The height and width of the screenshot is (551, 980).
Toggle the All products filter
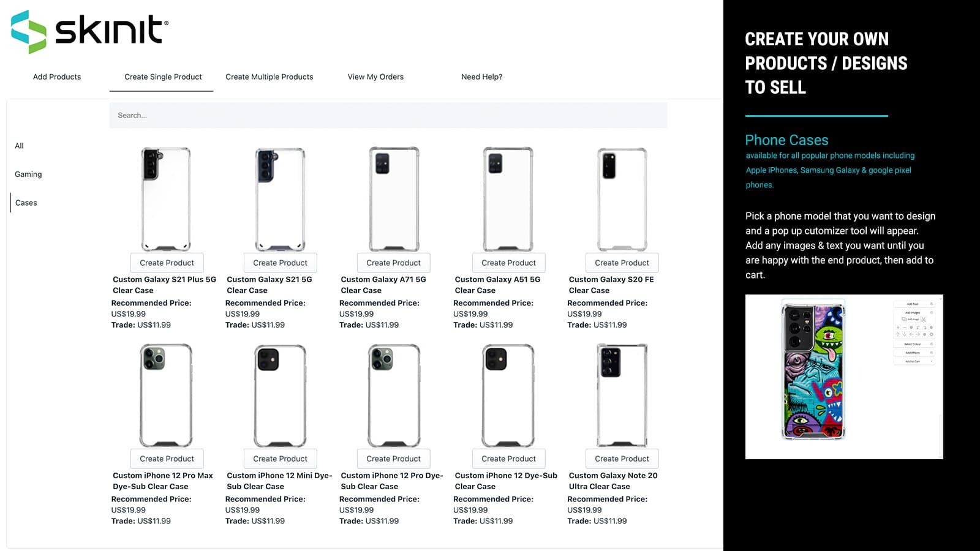19,146
